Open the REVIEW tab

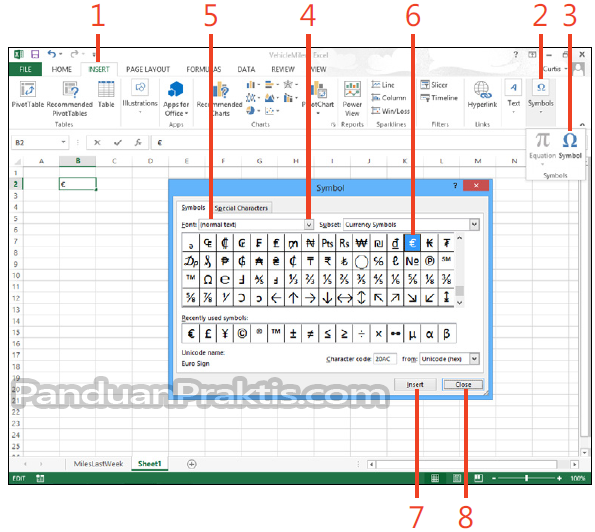point(283,69)
